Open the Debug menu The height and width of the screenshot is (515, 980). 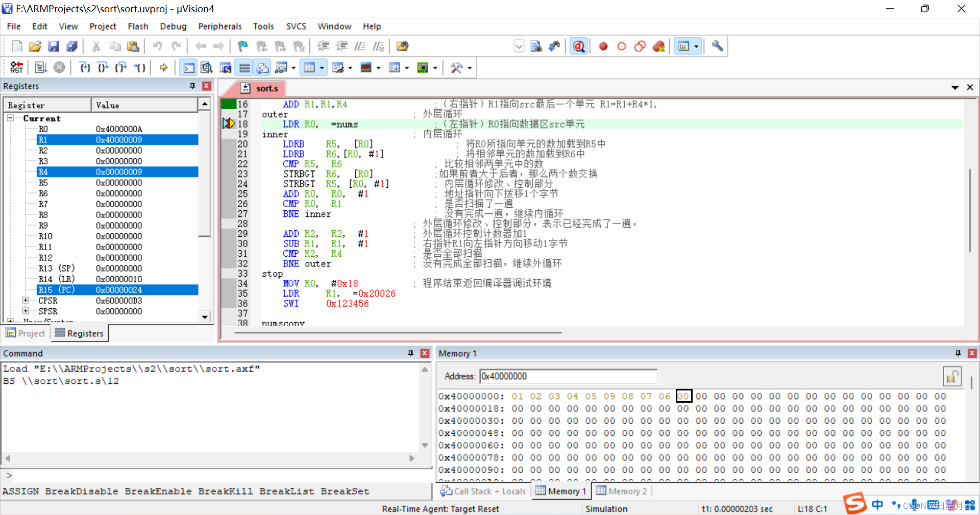coord(173,26)
